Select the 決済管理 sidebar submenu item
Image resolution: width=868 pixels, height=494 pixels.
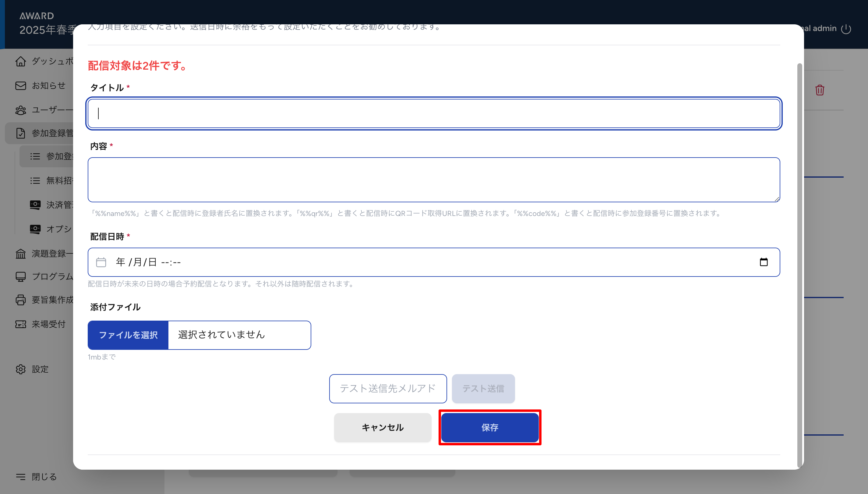[x=54, y=205]
